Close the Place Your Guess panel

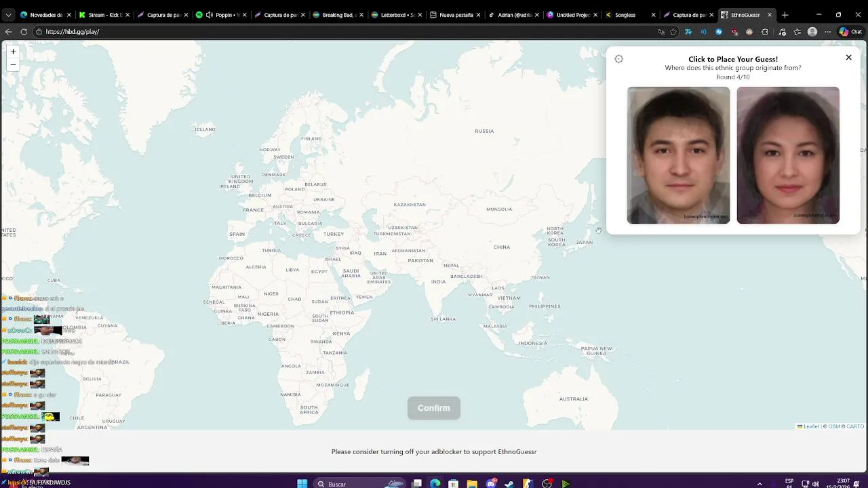(x=848, y=58)
